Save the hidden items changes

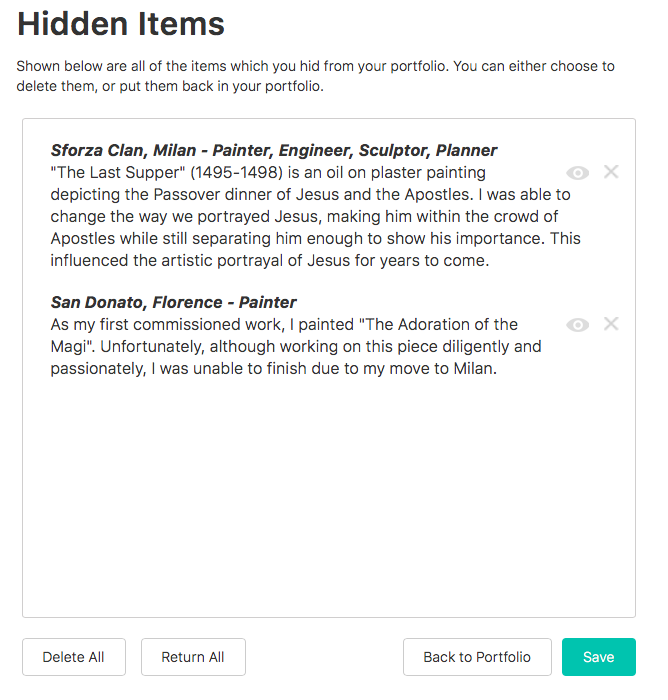pyautogui.click(x=598, y=657)
